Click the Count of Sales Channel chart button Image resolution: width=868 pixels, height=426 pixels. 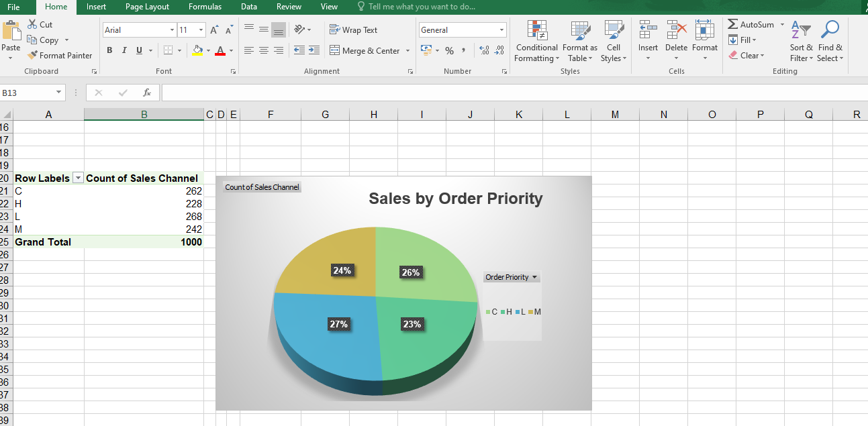point(262,187)
